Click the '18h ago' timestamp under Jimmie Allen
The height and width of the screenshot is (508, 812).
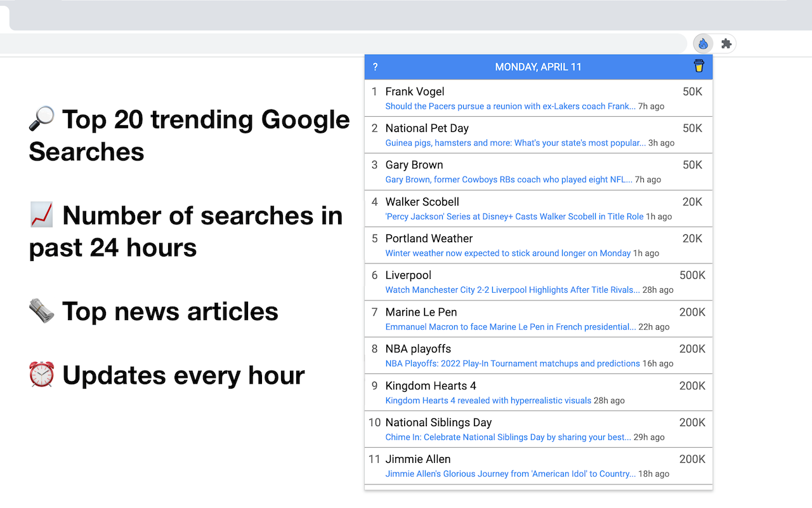[654, 474]
